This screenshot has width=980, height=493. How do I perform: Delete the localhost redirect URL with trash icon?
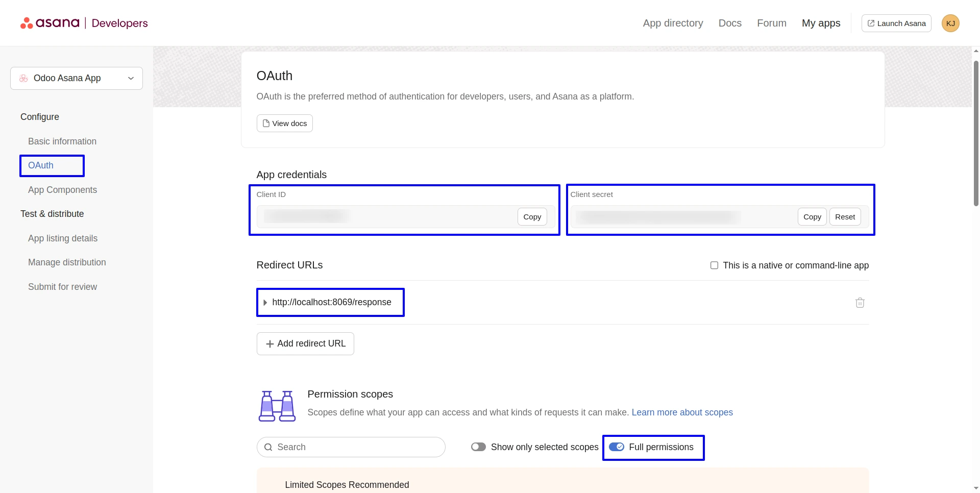[860, 303]
